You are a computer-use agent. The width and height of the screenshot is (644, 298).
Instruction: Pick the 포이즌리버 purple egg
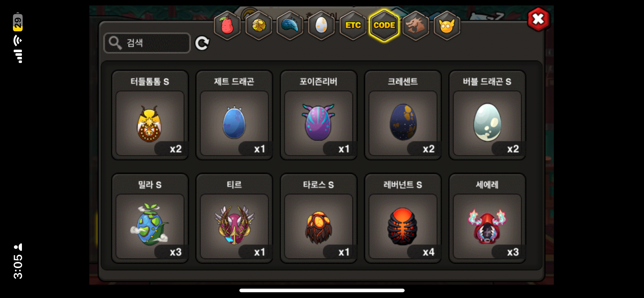tap(318, 115)
